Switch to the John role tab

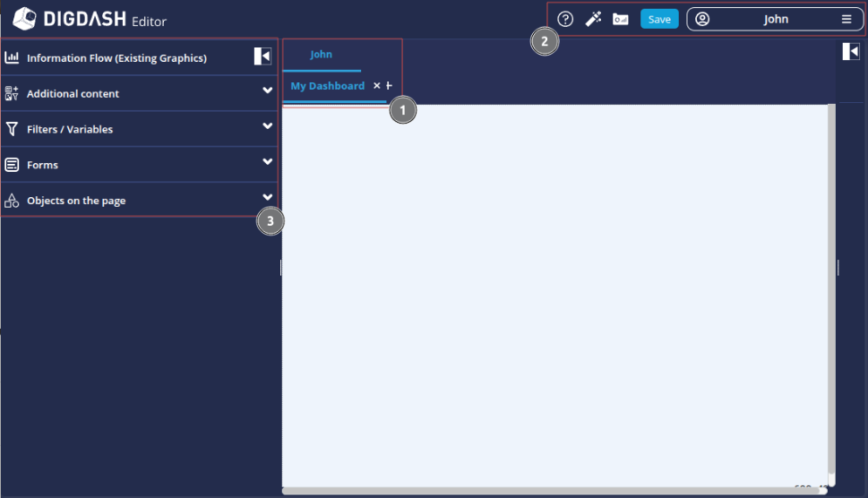coord(321,55)
